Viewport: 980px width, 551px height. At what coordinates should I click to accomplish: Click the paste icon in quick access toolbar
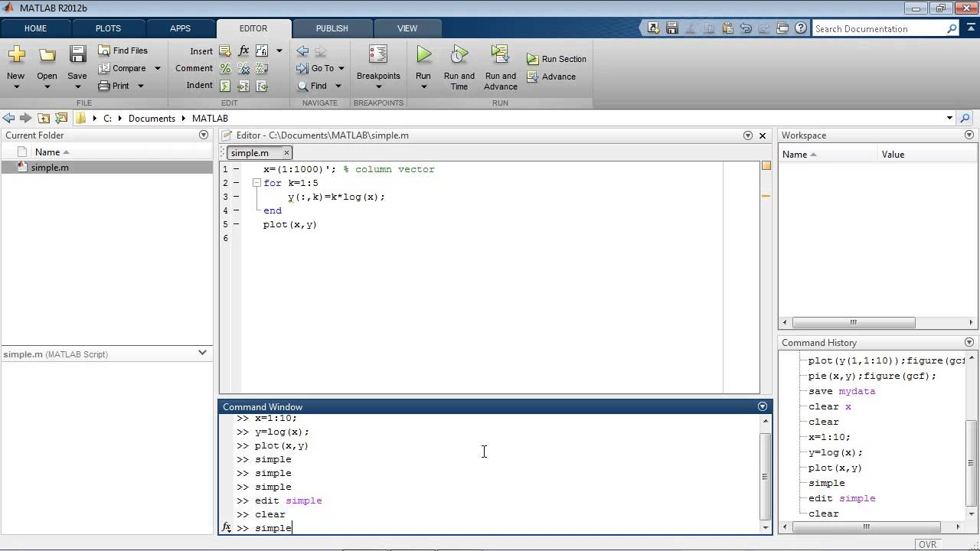click(727, 28)
